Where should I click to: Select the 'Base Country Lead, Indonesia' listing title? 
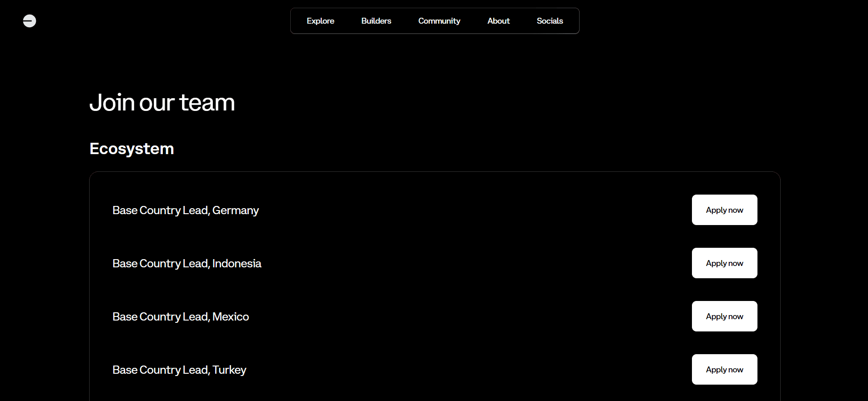187,264
